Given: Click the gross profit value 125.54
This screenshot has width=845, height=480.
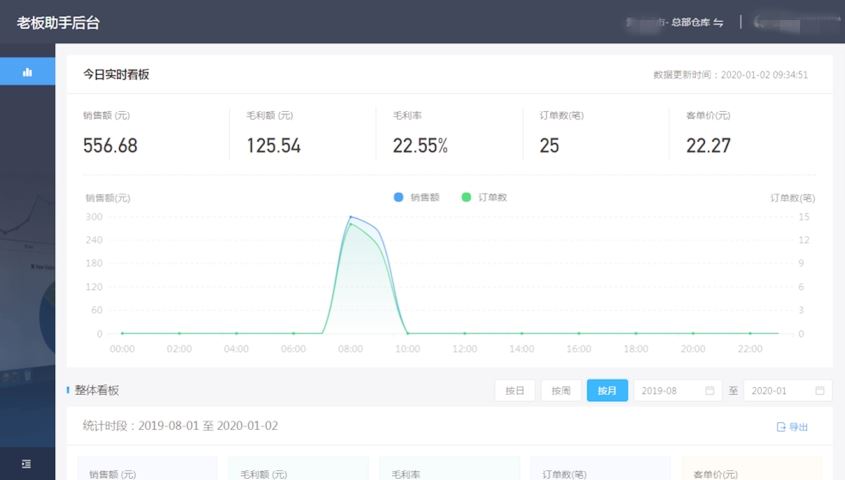Looking at the screenshot, I should 274,145.
